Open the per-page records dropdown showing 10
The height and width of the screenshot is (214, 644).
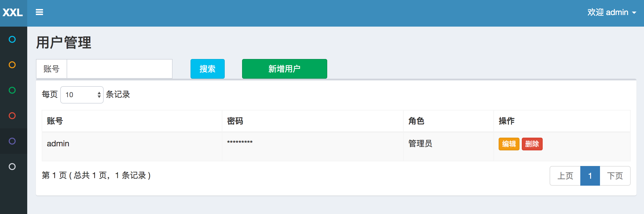[82, 95]
